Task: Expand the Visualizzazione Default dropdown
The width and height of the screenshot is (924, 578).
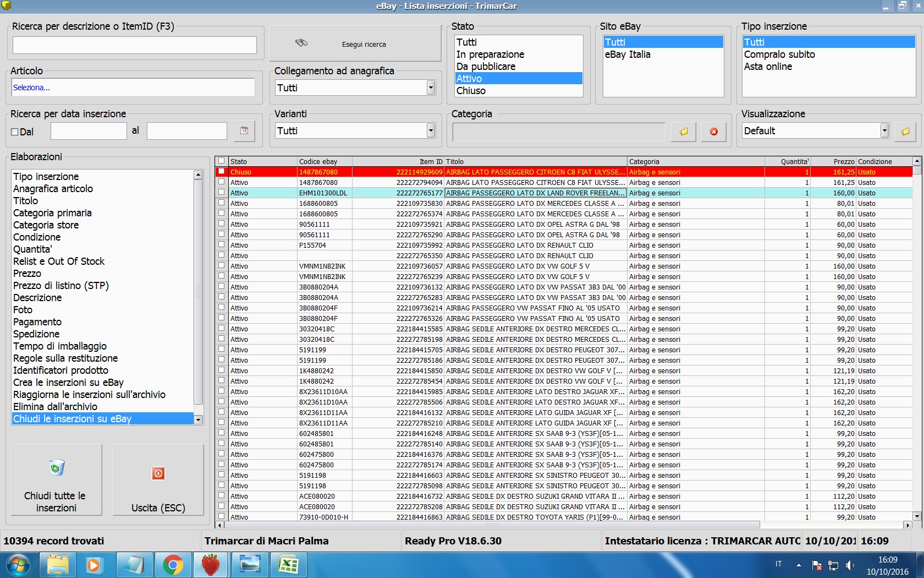Action: click(884, 130)
